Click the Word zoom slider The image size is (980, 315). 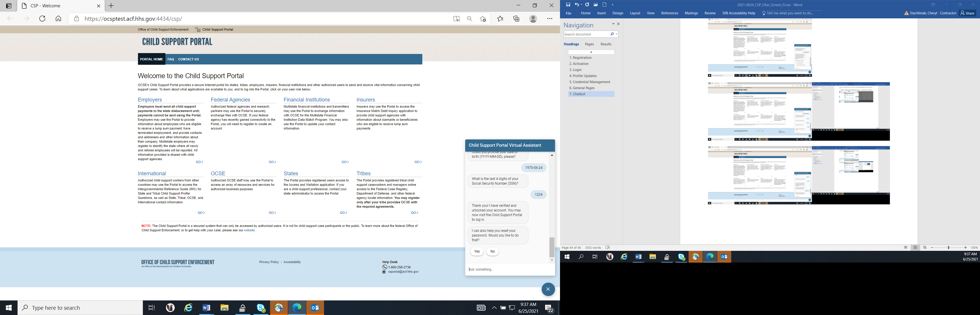949,248
